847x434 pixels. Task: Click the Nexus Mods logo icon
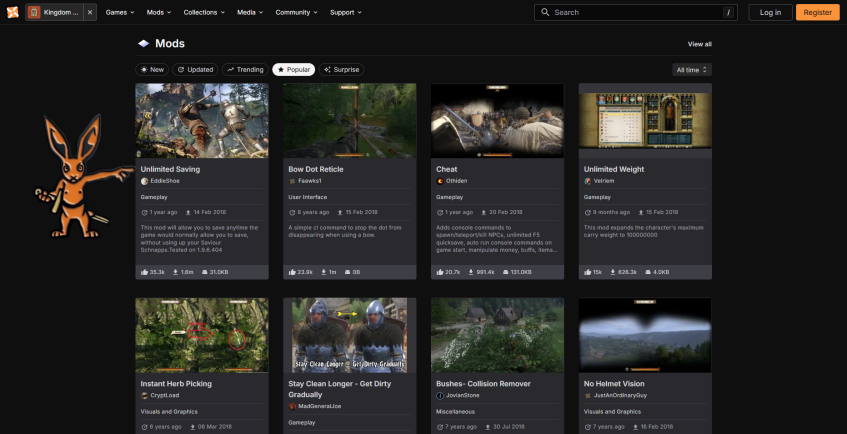[11, 12]
